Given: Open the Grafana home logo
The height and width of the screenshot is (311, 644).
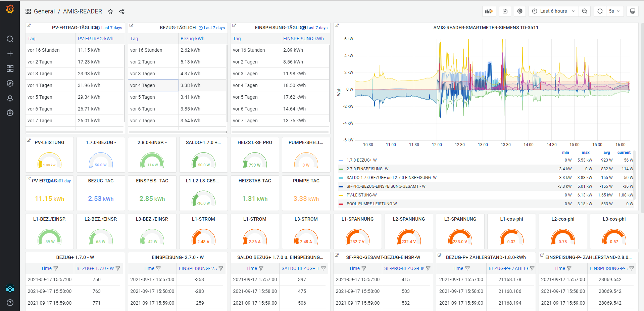Looking at the screenshot, I should (x=10, y=9).
